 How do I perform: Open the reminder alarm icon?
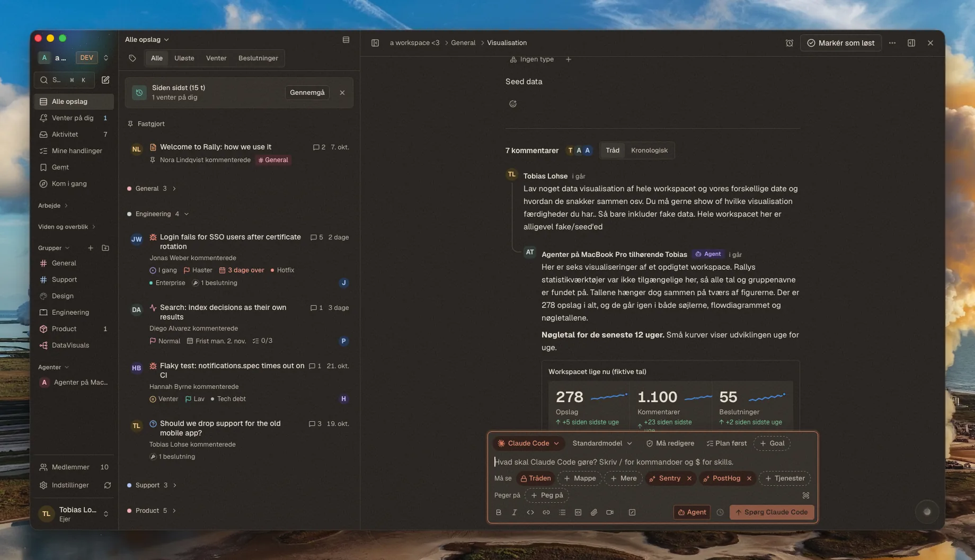(790, 43)
